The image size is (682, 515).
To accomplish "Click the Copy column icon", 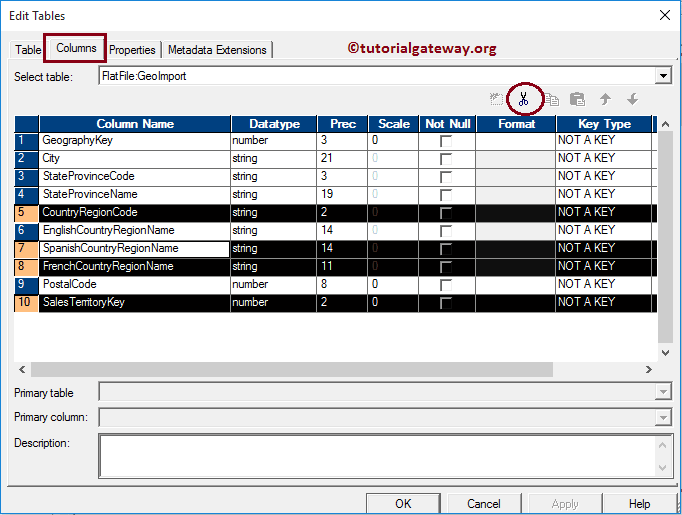I will 552,100.
